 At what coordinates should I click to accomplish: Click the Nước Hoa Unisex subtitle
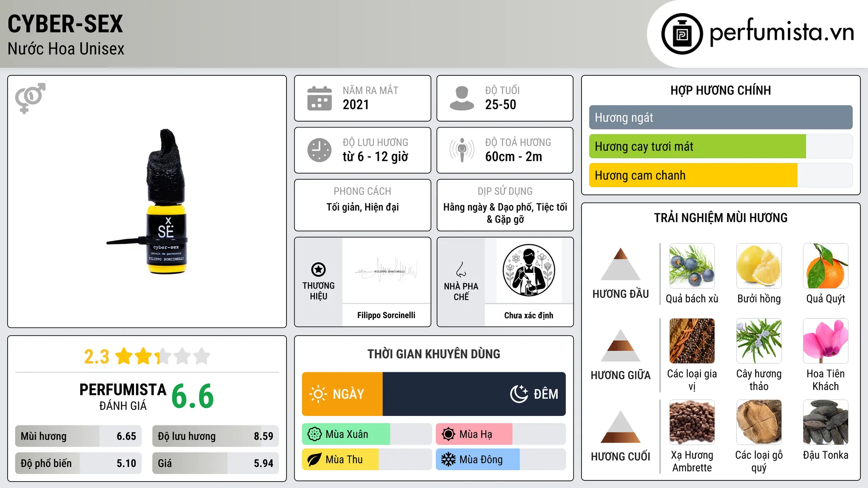(66, 49)
